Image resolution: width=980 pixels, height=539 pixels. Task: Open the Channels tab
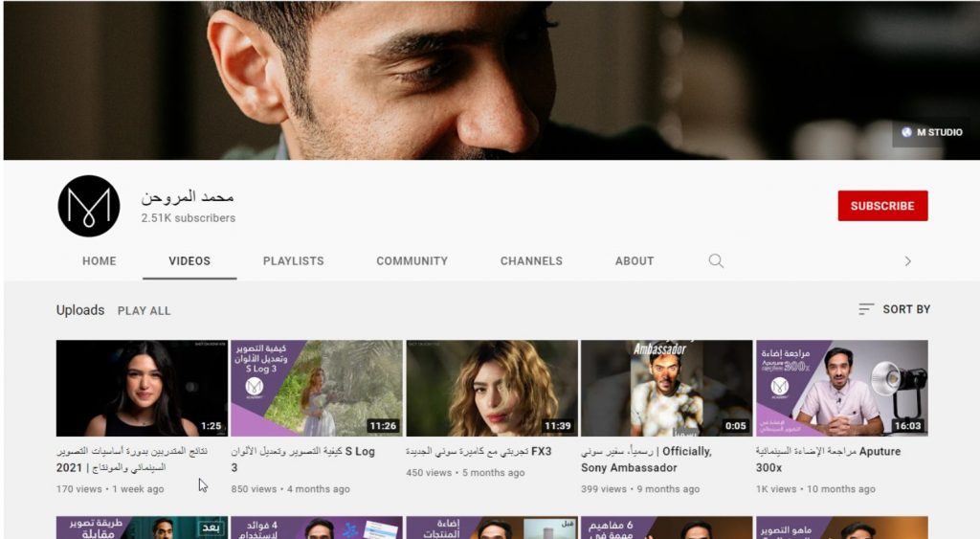(531, 260)
